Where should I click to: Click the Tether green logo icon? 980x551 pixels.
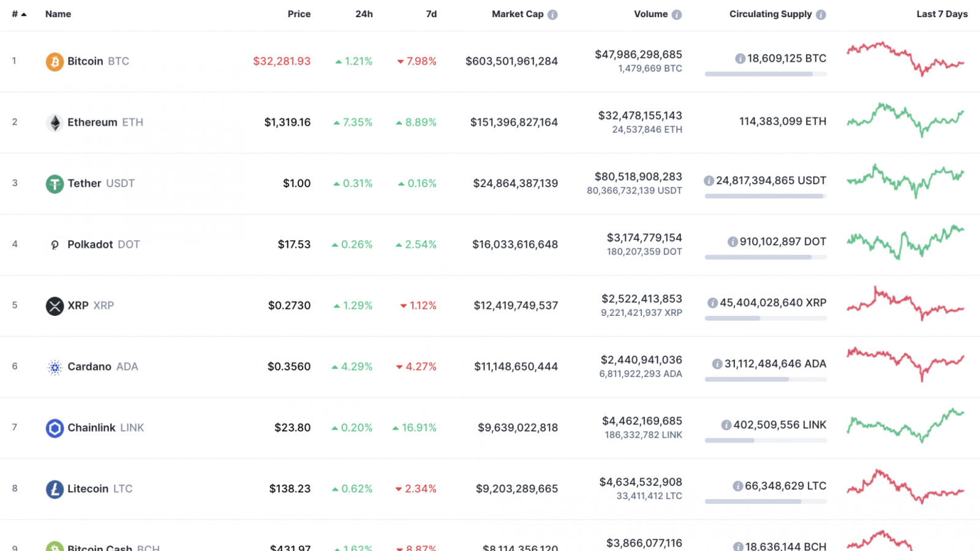55,184
